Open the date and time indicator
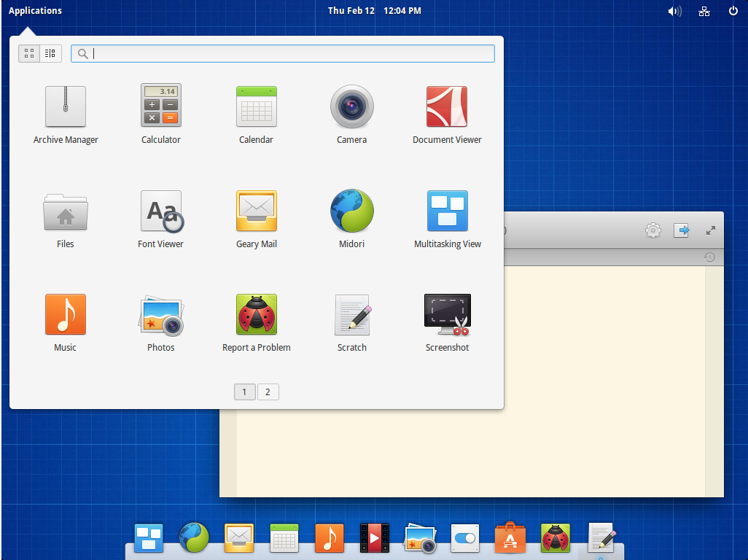This screenshot has width=748, height=560. point(374,10)
